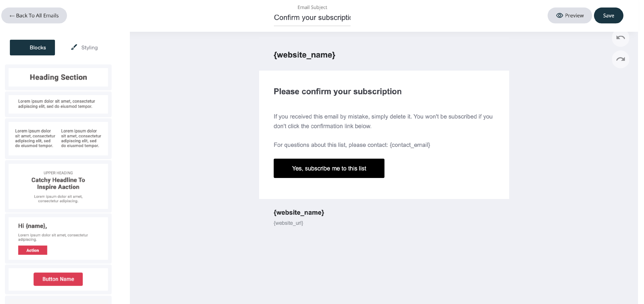Pick the Hi {name} action block
This screenshot has height=304, width=644.
point(58,238)
